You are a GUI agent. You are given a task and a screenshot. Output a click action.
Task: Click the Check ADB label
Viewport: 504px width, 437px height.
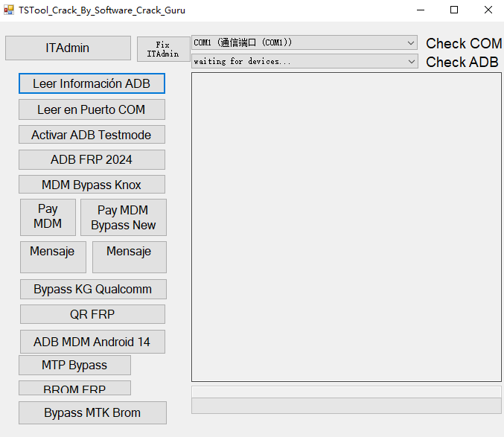[x=462, y=62]
